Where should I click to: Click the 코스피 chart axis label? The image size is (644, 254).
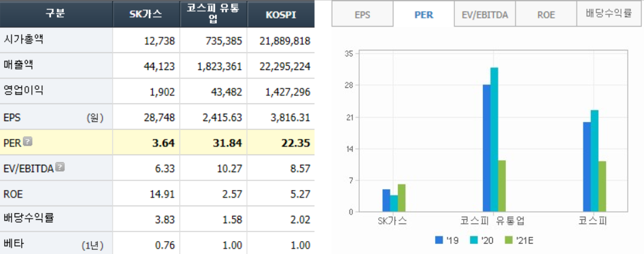click(593, 221)
